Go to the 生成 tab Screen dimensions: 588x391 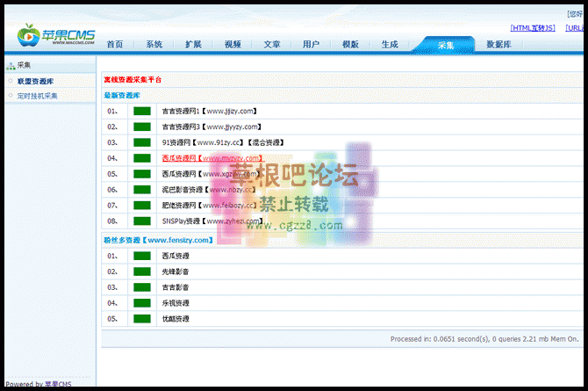[390, 44]
